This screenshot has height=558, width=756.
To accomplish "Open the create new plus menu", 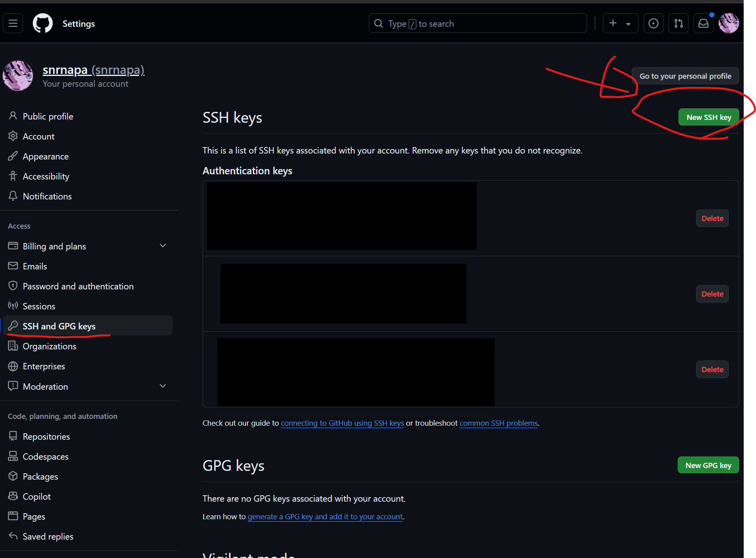I will pyautogui.click(x=613, y=23).
